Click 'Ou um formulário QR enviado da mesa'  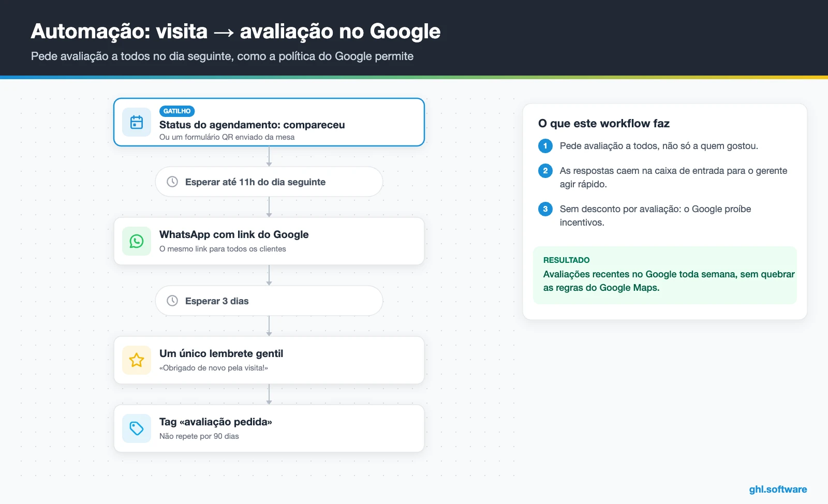(227, 137)
